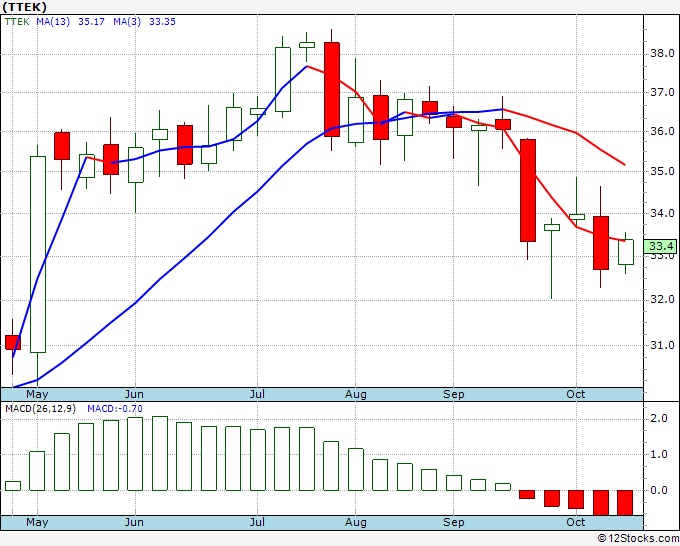Screen dimensions: 680x546
Task: Click the 38.0 price axis label
Action: pyautogui.click(x=662, y=53)
